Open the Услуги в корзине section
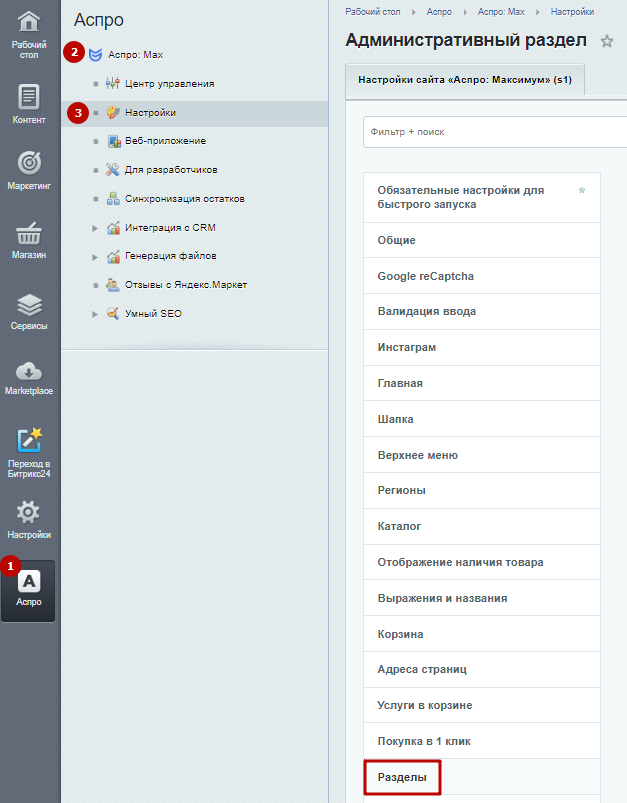Image resolution: width=627 pixels, height=803 pixels. coord(482,705)
